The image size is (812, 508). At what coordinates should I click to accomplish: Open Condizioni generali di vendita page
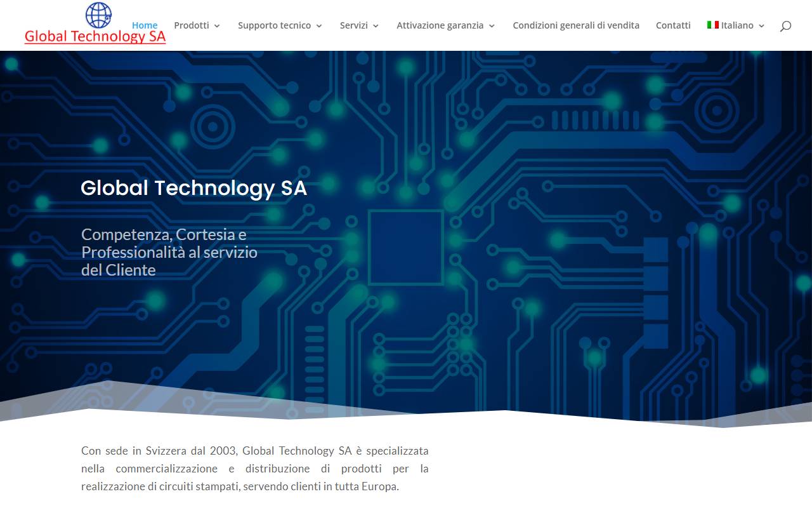pyautogui.click(x=576, y=25)
